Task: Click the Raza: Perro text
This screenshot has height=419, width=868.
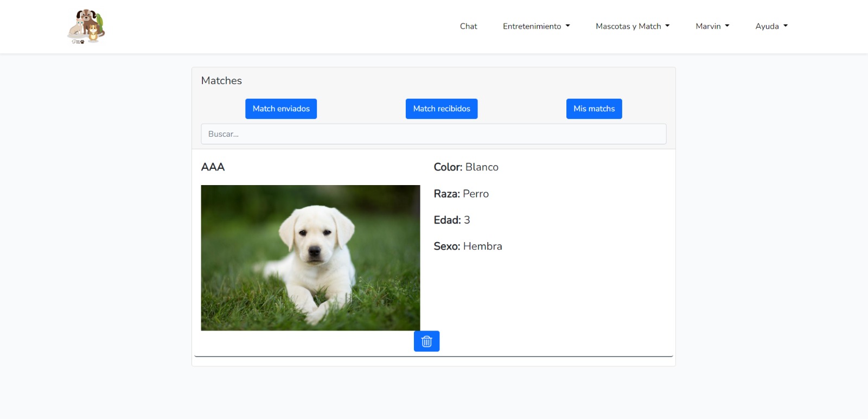Action: (461, 194)
